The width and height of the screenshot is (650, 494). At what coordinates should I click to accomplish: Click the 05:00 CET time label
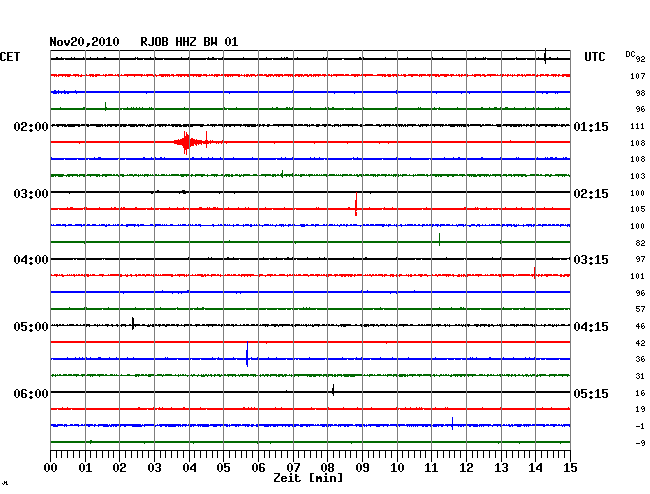coord(31,327)
